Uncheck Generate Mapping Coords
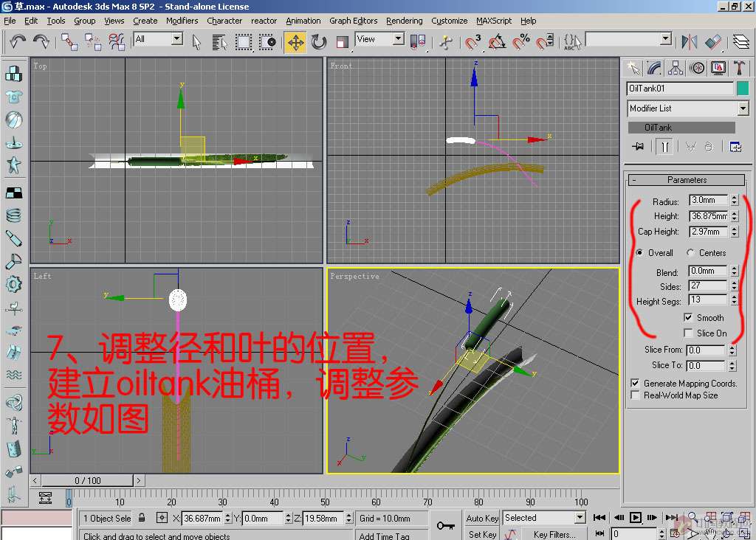The image size is (756, 540). (x=636, y=383)
